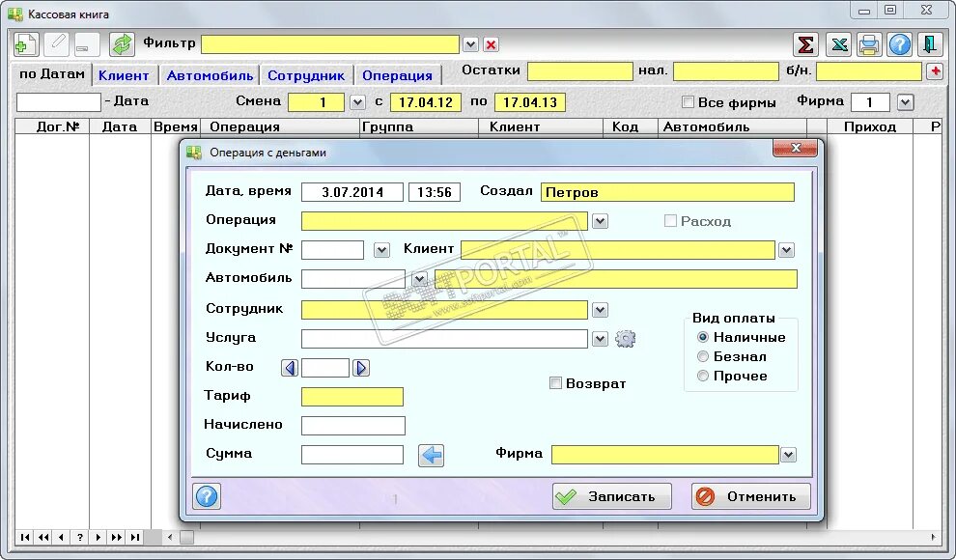This screenshot has width=956, height=560.
Task: Toggle the Расход checkbox
Action: coord(670,220)
